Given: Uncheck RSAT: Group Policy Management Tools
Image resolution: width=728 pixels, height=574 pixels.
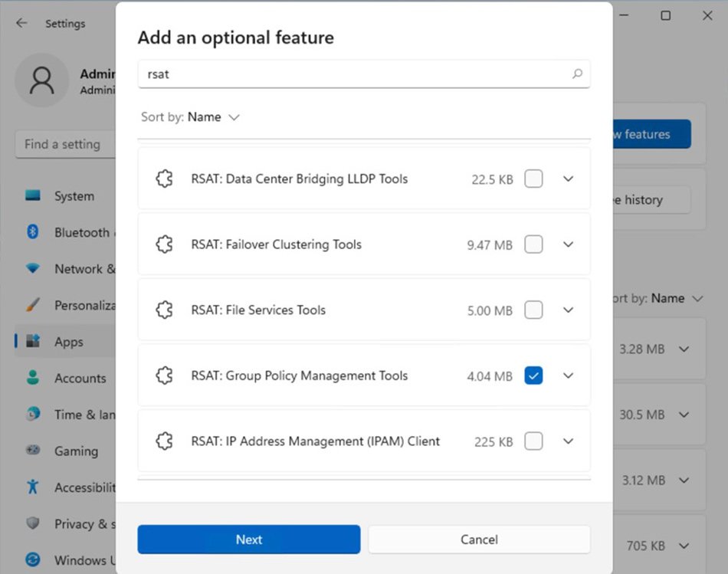Looking at the screenshot, I should (x=533, y=376).
